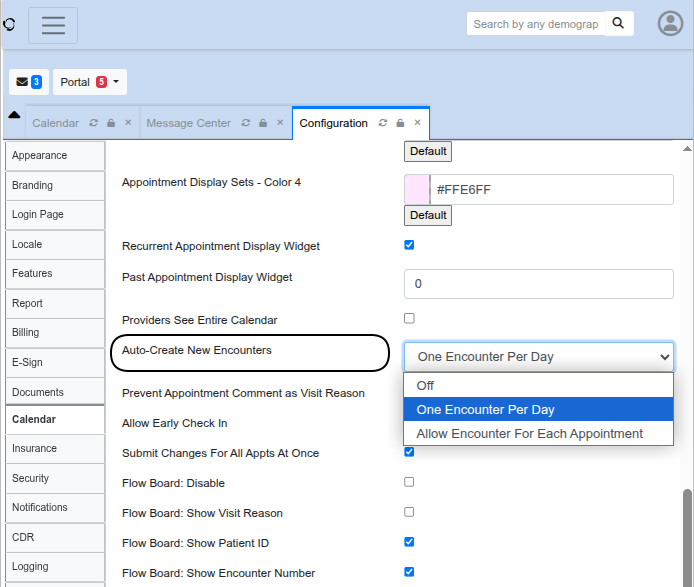
Task: Open the Security settings section
Action: 31,478
